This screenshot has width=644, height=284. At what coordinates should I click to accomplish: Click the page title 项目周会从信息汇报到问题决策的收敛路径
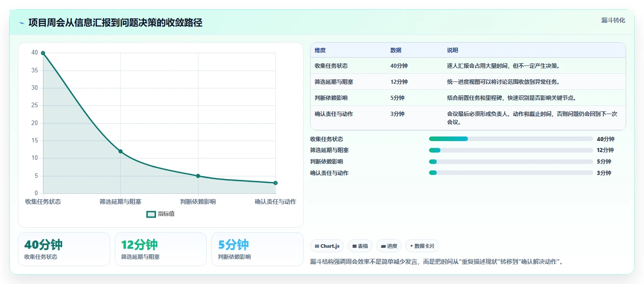click(115, 23)
